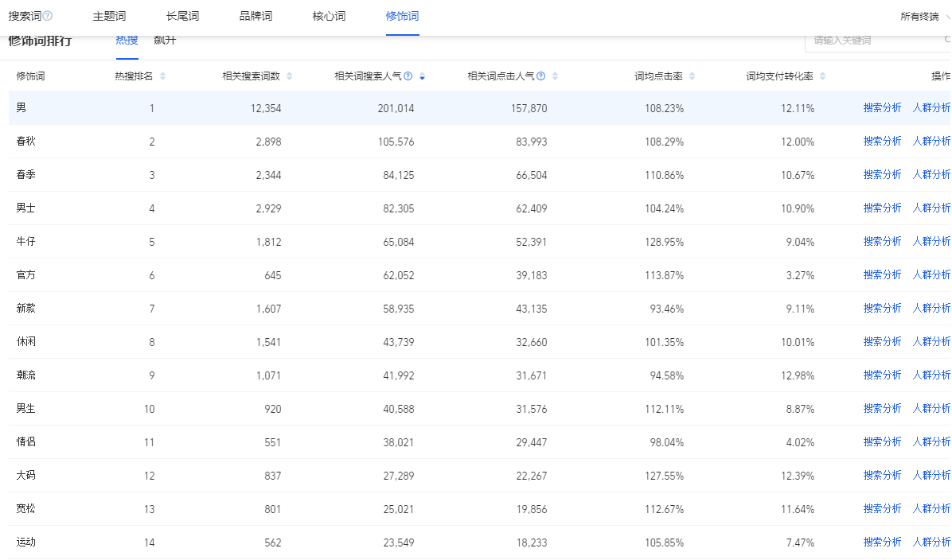
Task: Switch to the 主题词 tab
Action: [109, 17]
